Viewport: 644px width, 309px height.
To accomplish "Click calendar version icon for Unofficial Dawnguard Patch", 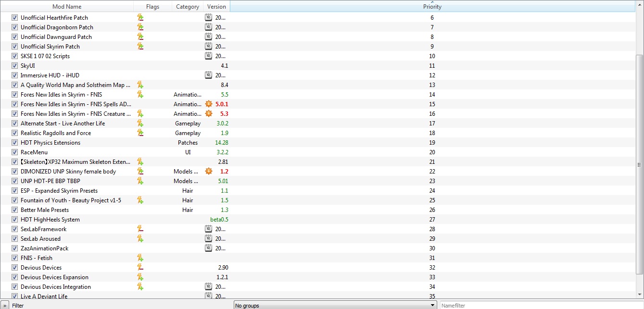I will click(208, 37).
